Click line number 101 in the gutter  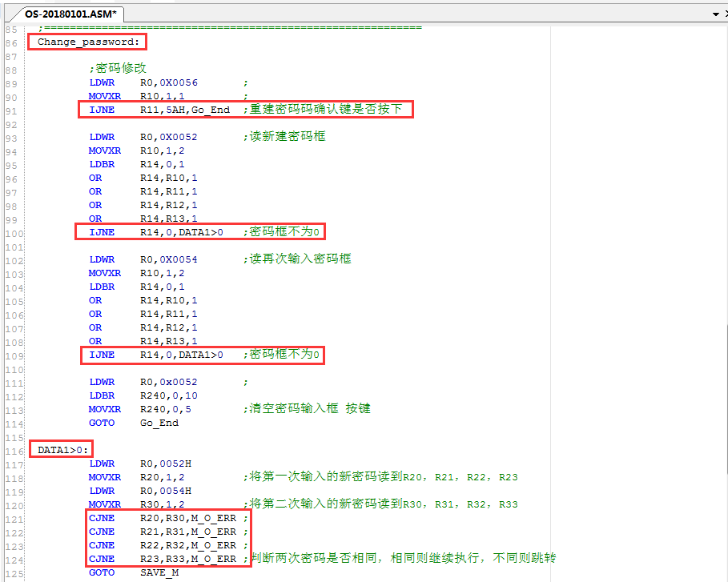point(14,247)
